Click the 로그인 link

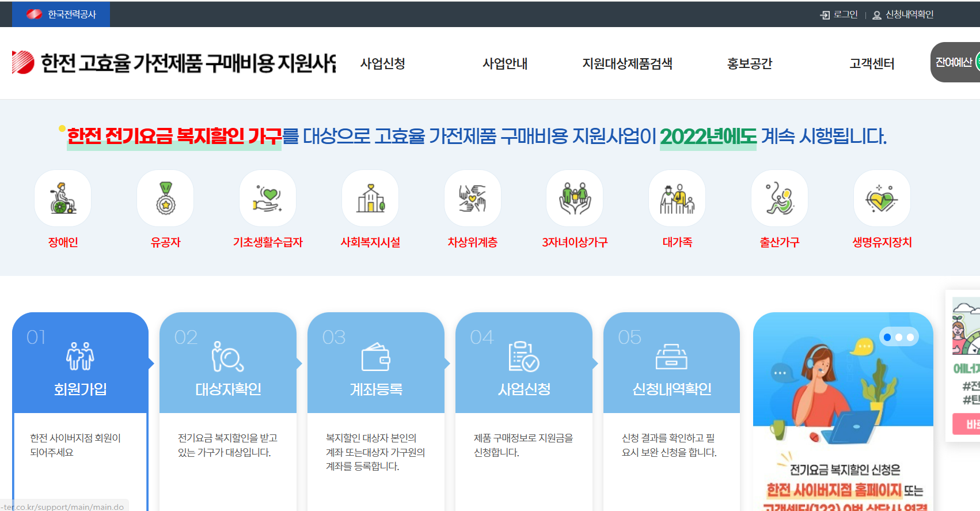click(x=845, y=14)
